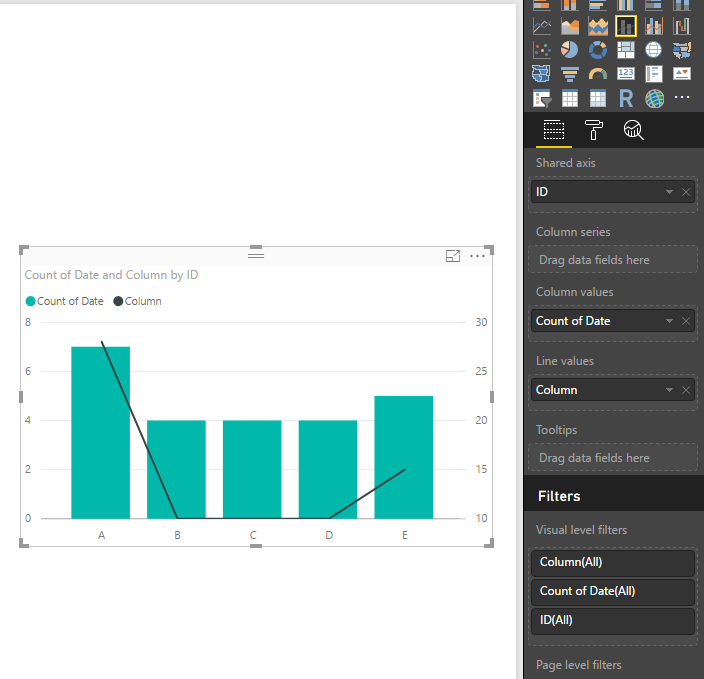Select the Donut chart visualization
Image resolution: width=704 pixels, height=679 pixels.
pos(598,50)
